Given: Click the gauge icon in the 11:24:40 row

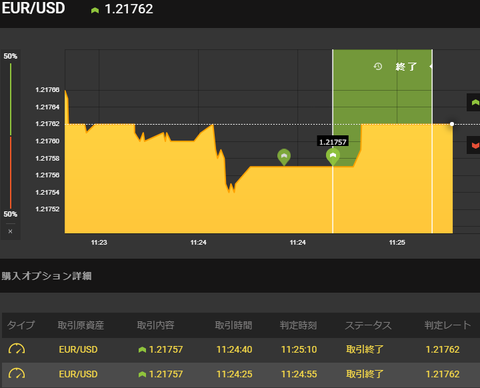Looking at the screenshot, I should click(x=17, y=349).
